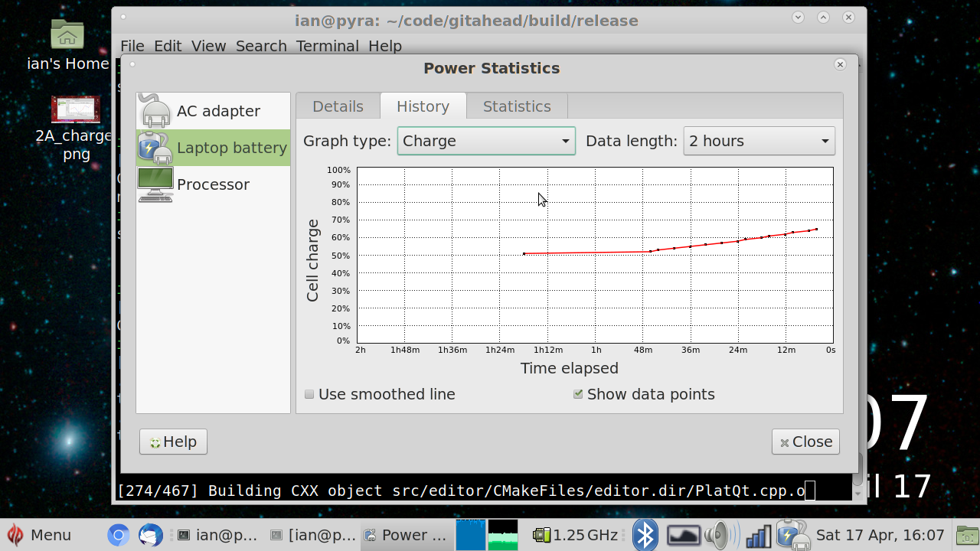The width and height of the screenshot is (980, 551).
Task: Expand the Data length dropdown
Action: tap(758, 141)
